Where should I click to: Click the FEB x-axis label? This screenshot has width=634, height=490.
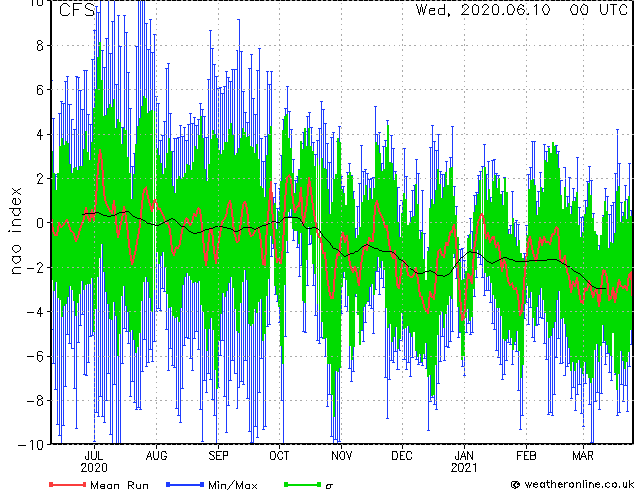pos(526,456)
